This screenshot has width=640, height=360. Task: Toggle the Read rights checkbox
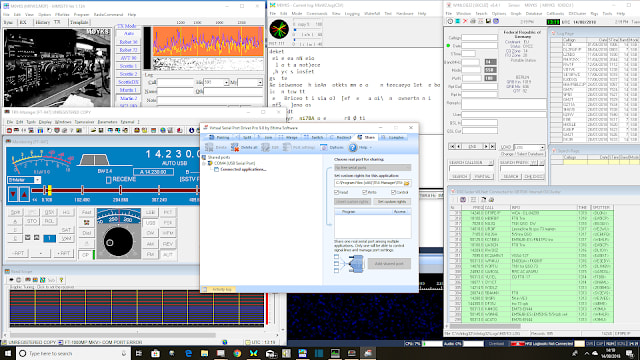(x=337, y=192)
